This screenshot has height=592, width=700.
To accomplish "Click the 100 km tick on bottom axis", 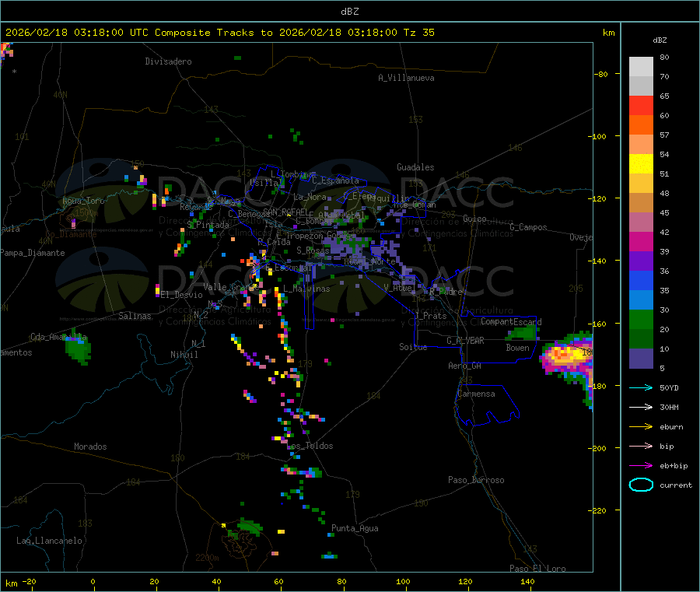I will click(403, 581).
